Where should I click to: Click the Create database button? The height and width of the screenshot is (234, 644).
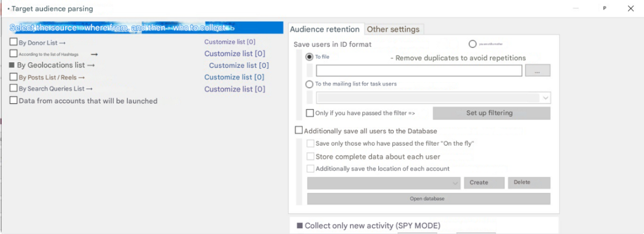tap(484, 183)
